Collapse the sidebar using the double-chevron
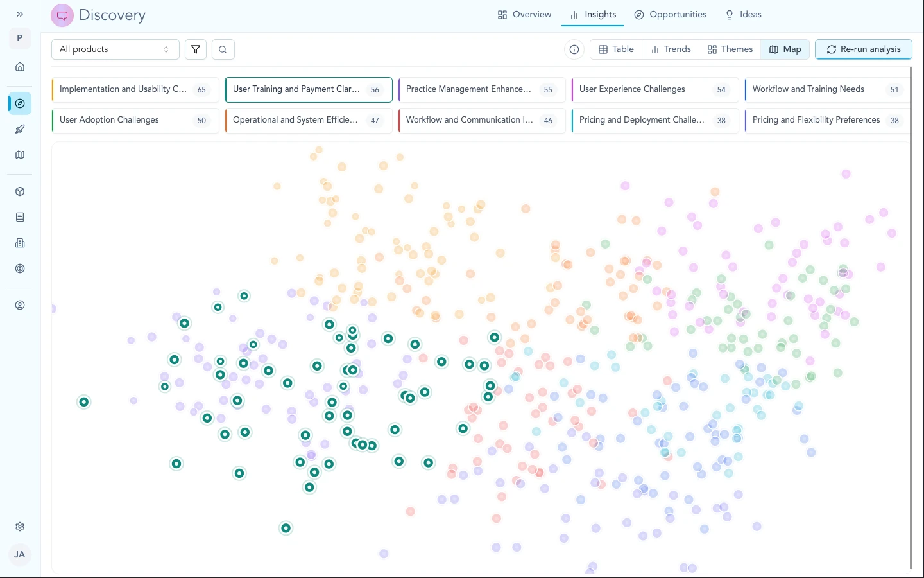The height and width of the screenshot is (578, 924). click(19, 13)
